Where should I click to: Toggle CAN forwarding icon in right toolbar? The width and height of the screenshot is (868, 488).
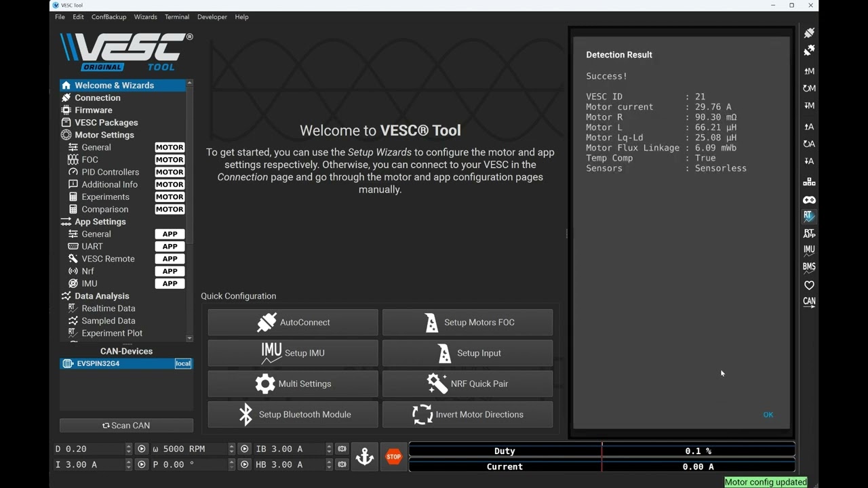pyautogui.click(x=809, y=302)
